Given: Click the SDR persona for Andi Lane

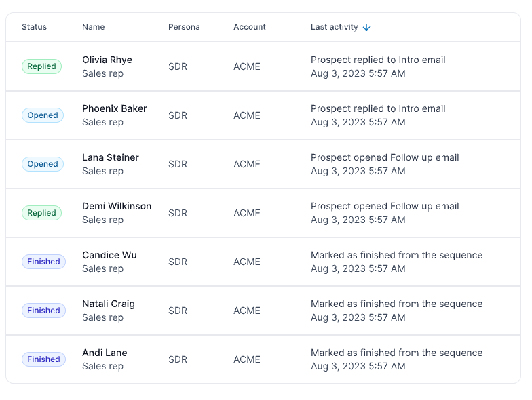Looking at the screenshot, I should point(178,359).
